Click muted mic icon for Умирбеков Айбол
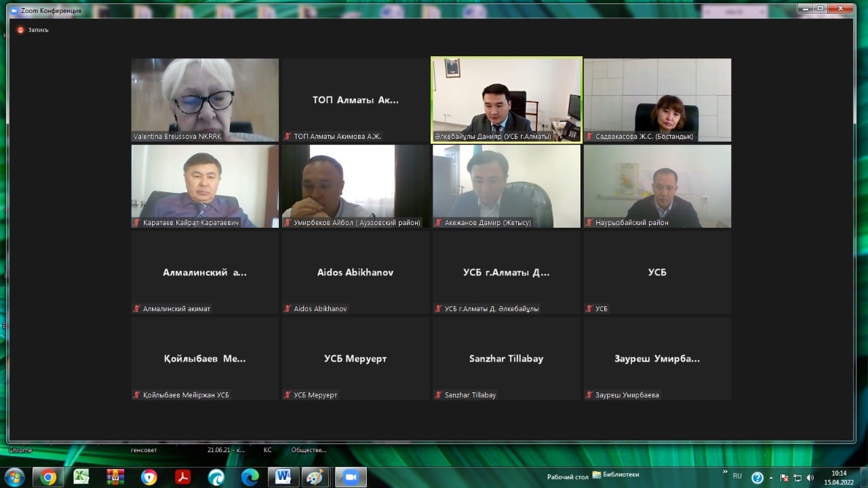Screen dimensions: 868x488 pyautogui.click(x=288, y=222)
